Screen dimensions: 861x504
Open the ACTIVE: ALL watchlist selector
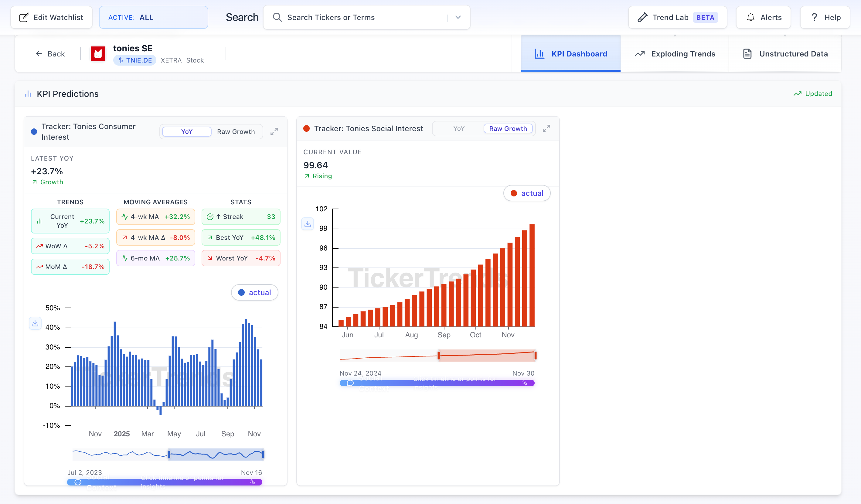(x=153, y=17)
